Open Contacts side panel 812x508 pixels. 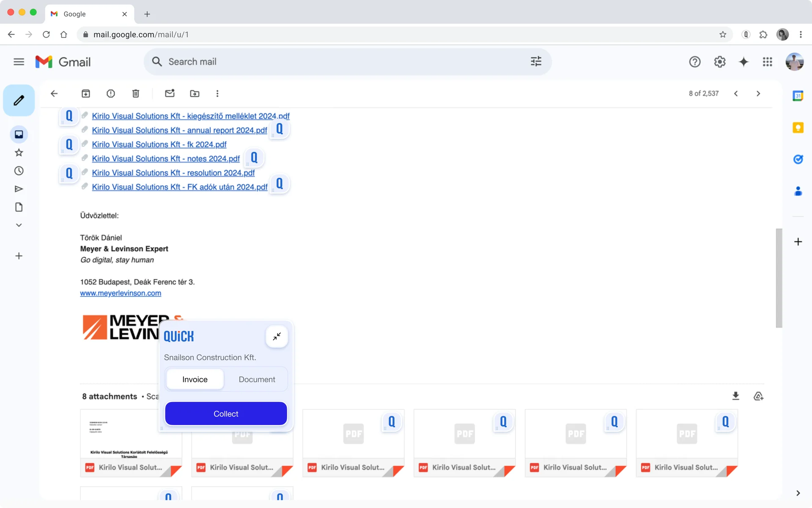click(x=798, y=191)
